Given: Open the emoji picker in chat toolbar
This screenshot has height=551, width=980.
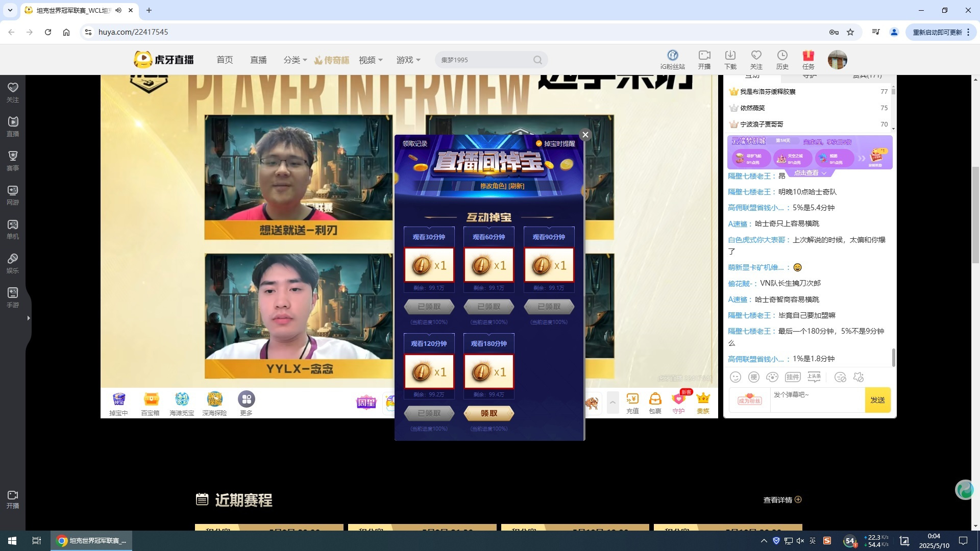Looking at the screenshot, I should [x=735, y=377].
